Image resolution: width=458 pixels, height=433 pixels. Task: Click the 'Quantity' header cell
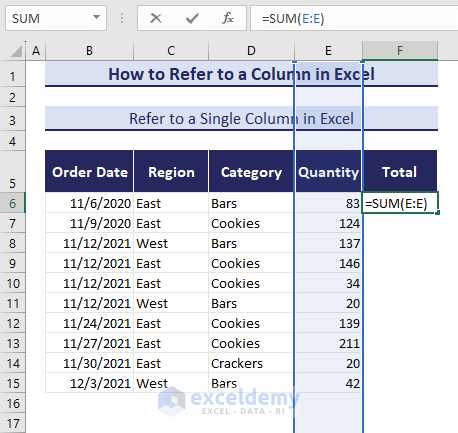click(x=328, y=171)
